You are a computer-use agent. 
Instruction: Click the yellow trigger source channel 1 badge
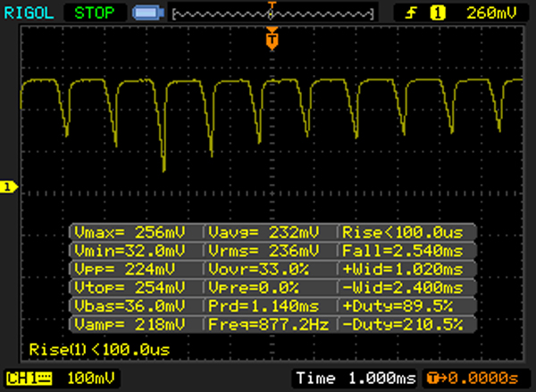[438, 13]
